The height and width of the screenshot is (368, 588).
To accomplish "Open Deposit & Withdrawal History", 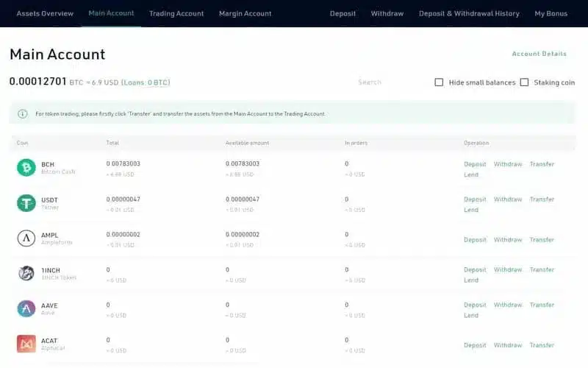I will pyautogui.click(x=469, y=13).
